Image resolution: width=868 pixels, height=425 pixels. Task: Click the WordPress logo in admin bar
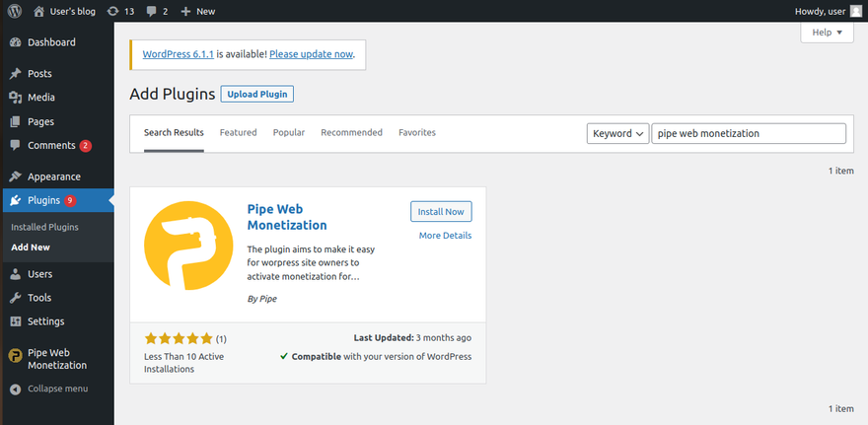[14, 11]
